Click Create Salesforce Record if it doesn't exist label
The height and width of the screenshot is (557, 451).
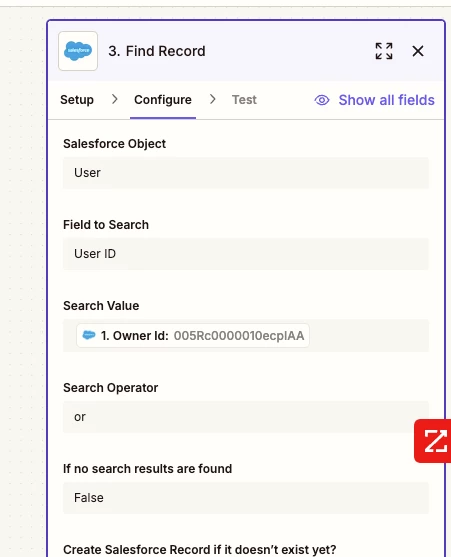click(200, 550)
